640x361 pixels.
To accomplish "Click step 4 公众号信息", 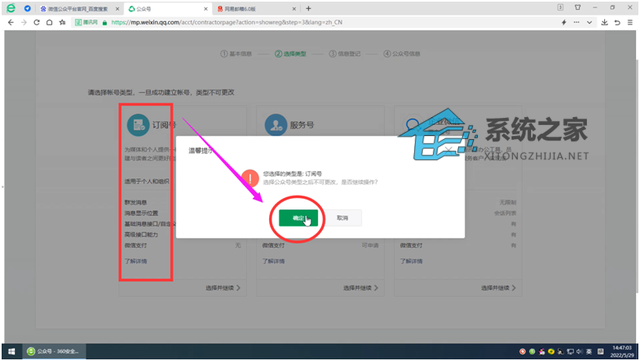I will click(x=402, y=54).
